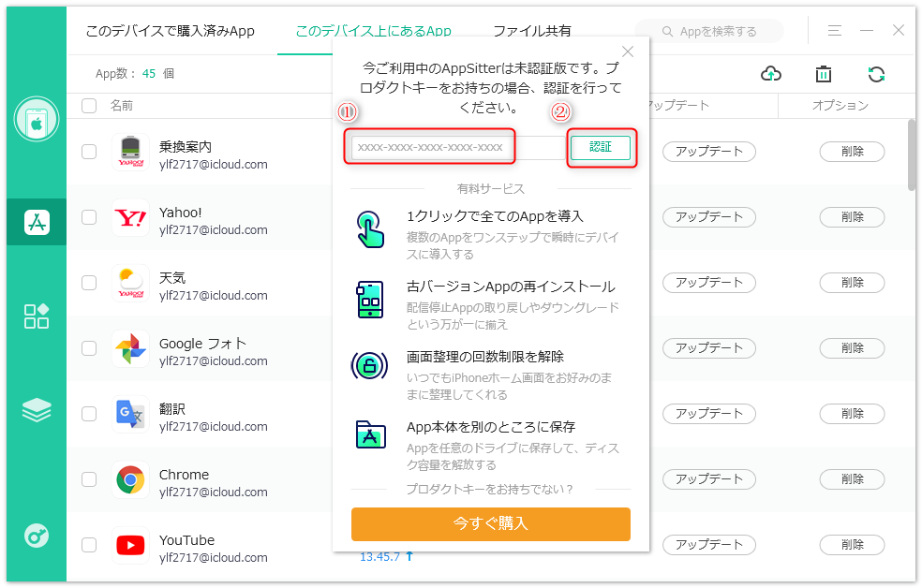The height and width of the screenshot is (588, 922).
Task: Open the device icon in the sidebar
Action: click(x=37, y=119)
